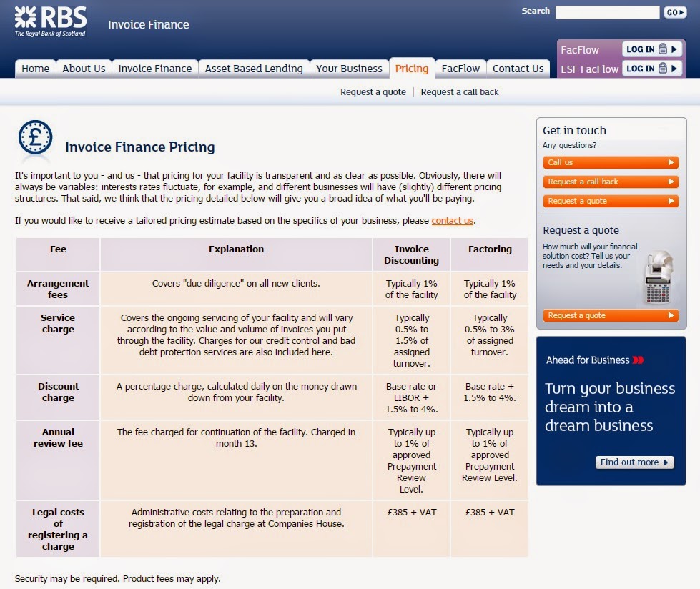Click the red chevrons after Ahead for Business
Viewport: 700px width, 589px height.
pyautogui.click(x=638, y=360)
